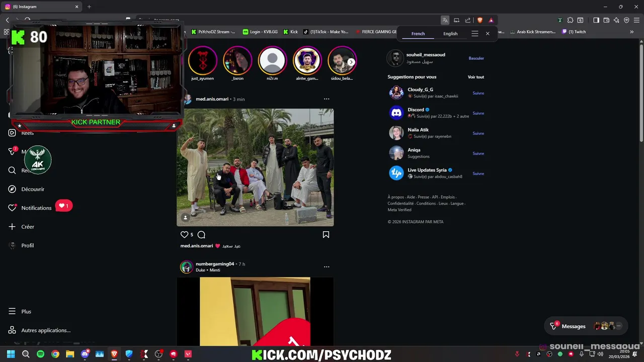
Task: Open the Kick bookmark
Action: pos(290,32)
